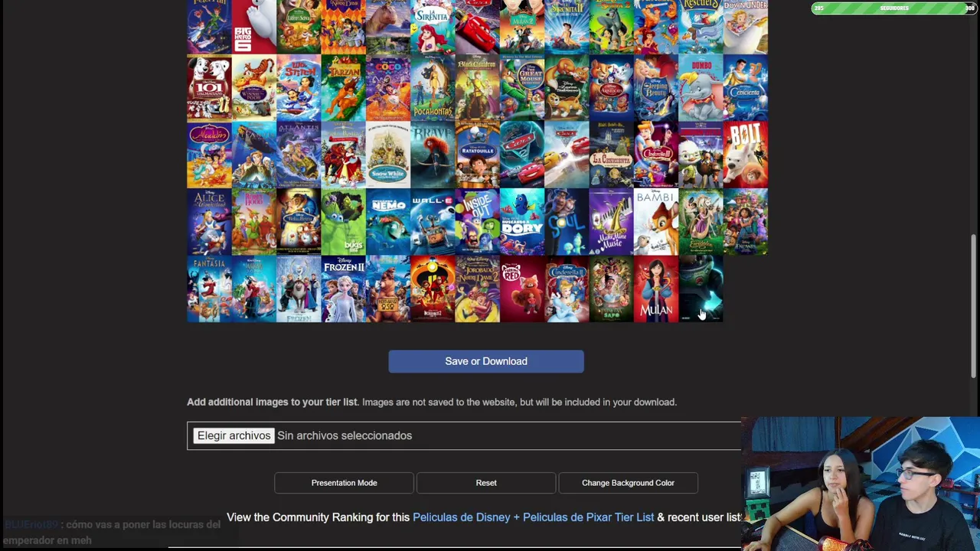The height and width of the screenshot is (551, 980).
Task: Pick the red Mulan poster
Action: point(656,289)
